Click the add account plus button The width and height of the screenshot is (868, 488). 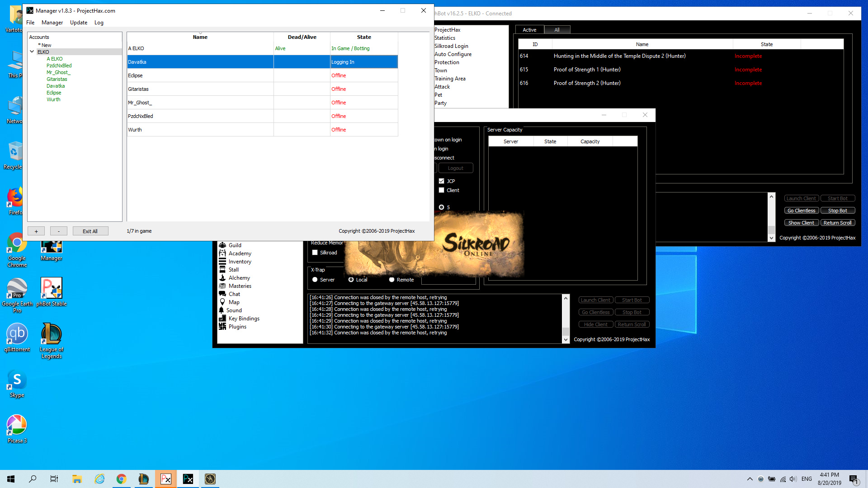click(x=36, y=231)
